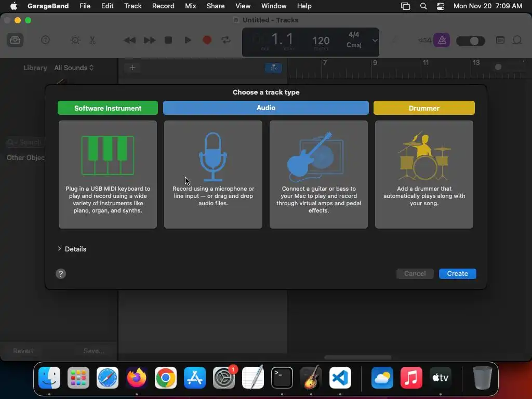Click the Cmaj key signature display

(x=354, y=45)
